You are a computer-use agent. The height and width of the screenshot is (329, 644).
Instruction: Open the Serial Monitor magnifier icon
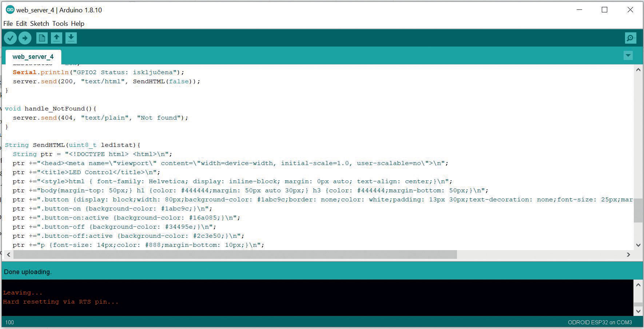click(x=630, y=38)
